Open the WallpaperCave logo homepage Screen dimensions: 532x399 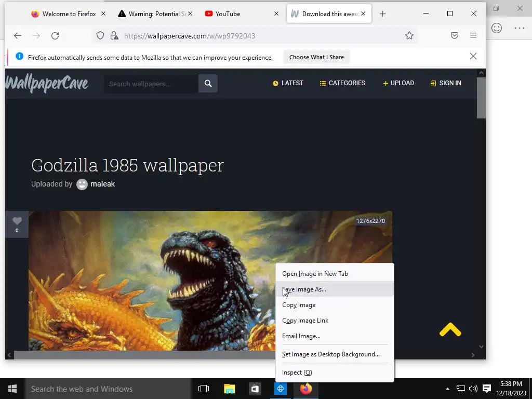coord(47,84)
